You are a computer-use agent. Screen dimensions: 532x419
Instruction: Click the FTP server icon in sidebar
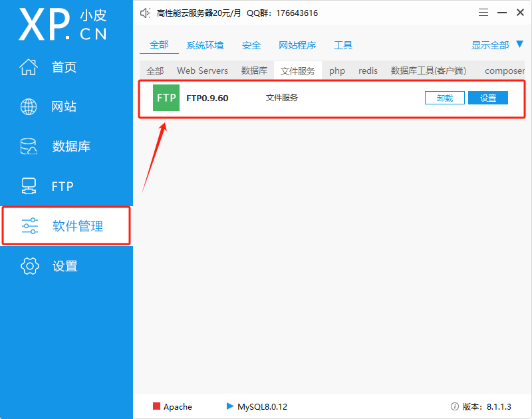coord(29,186)
